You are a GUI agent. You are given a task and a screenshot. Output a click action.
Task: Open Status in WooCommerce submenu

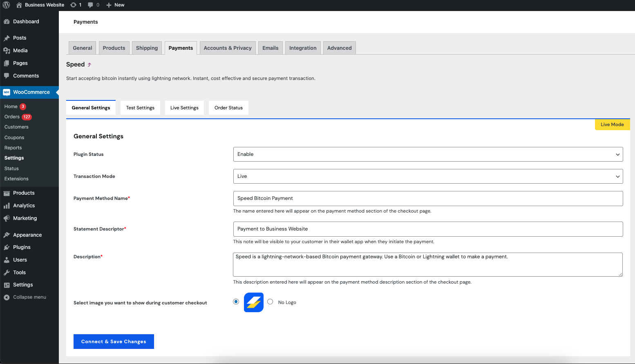[x=11, y=169]
